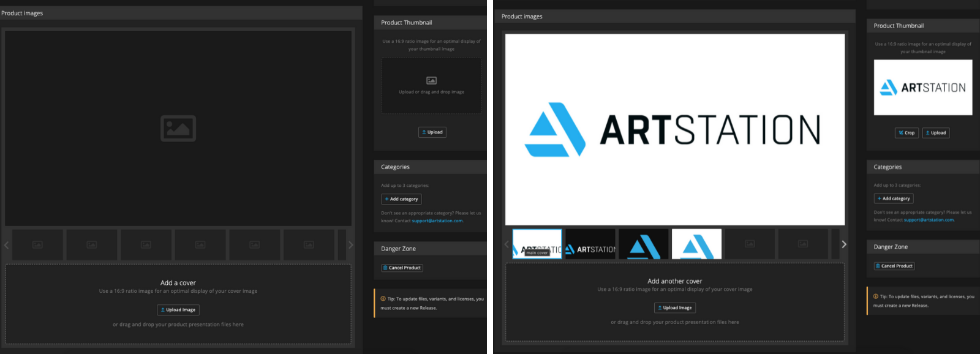Click the next arrow in the empty thumbnail carousel

click(350, 245)
